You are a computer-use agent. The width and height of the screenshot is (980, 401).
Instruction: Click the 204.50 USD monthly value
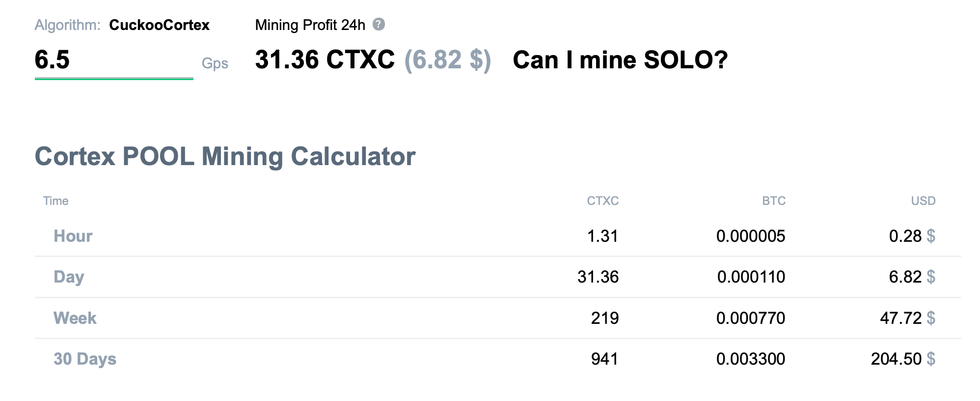896,359
